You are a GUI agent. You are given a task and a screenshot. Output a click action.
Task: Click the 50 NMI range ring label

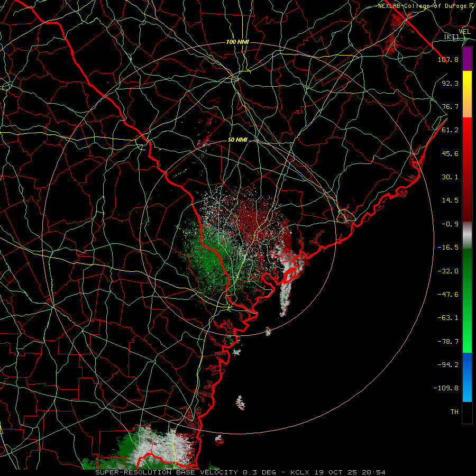[237, 140]
